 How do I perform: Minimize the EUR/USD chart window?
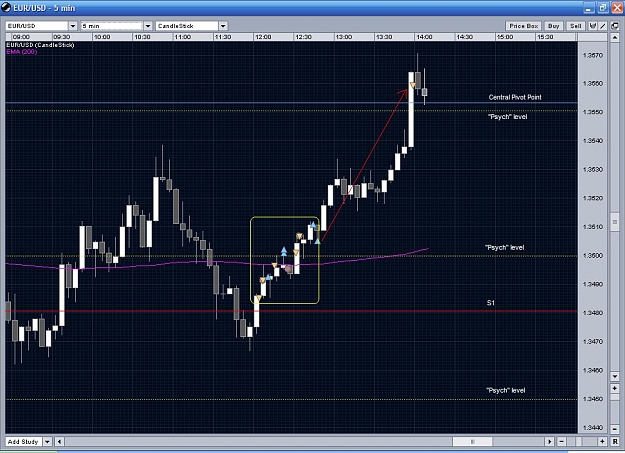pos(589,8)
